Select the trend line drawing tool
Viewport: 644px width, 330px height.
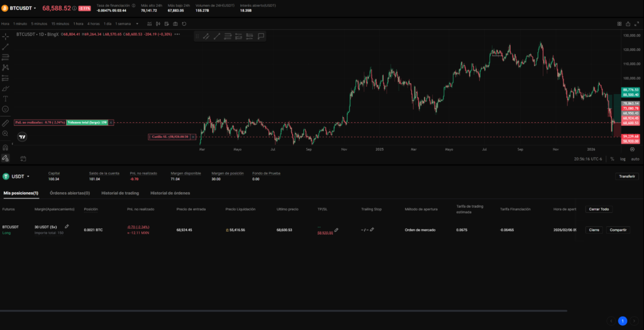coord(6,46)
